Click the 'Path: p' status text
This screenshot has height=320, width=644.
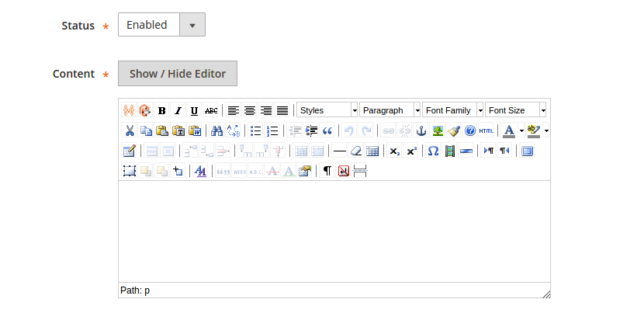(x=135, y=290)
